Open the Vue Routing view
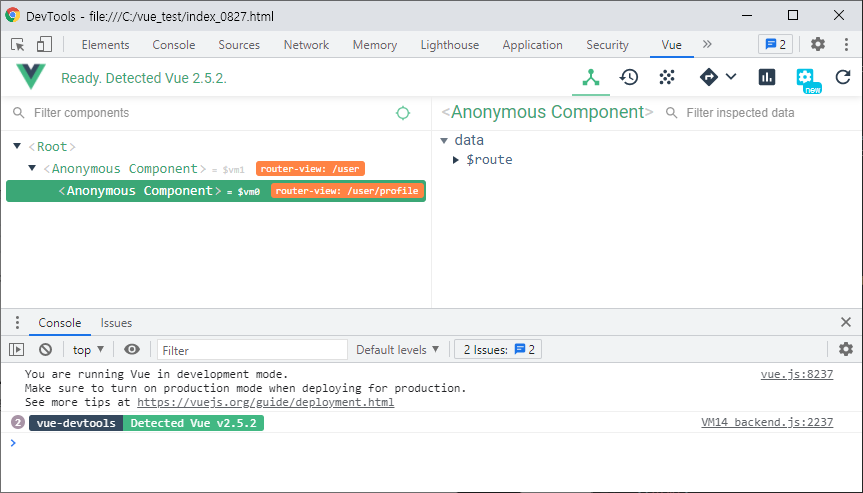Image resolution: width=863 pixels, height=493 pixels. click(709, 77)
